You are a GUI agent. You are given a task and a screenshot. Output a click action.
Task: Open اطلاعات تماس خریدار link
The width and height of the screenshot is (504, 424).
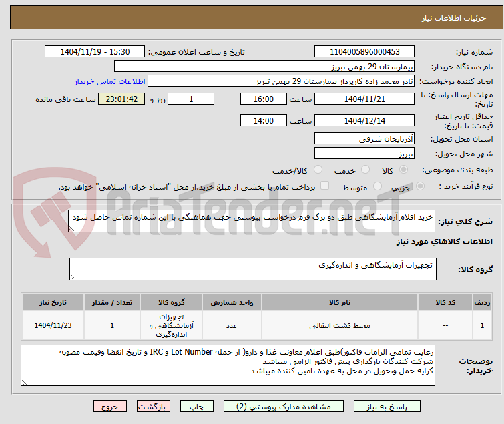[x=110, y=81]
